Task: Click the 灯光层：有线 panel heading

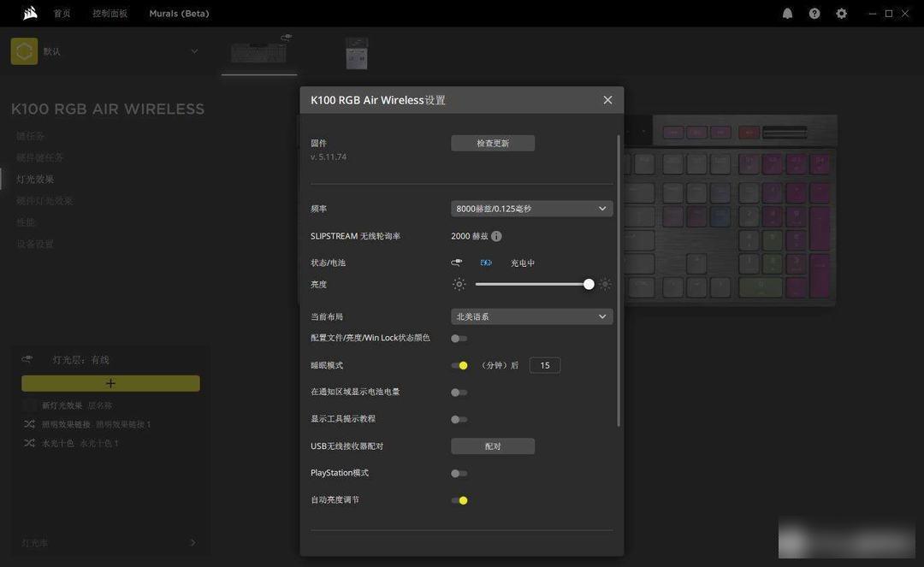Action: tap(80, 360)
